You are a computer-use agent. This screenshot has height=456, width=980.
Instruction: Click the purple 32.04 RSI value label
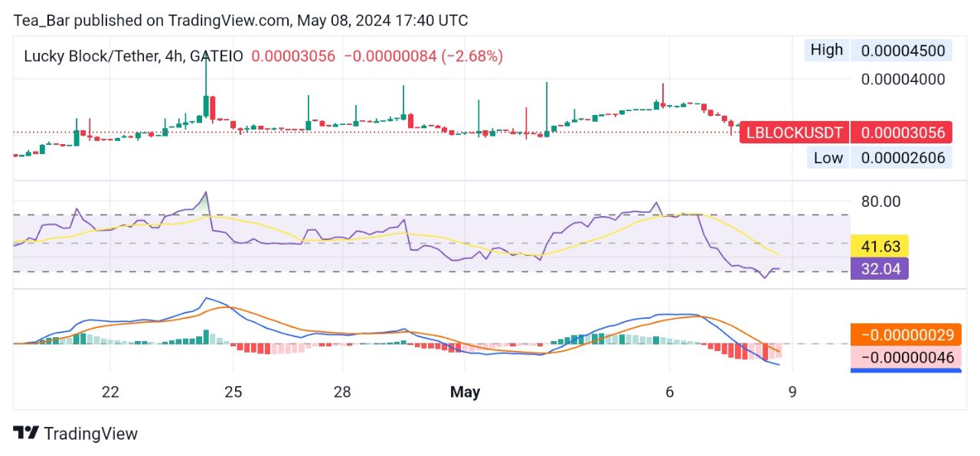click(880, 268)
